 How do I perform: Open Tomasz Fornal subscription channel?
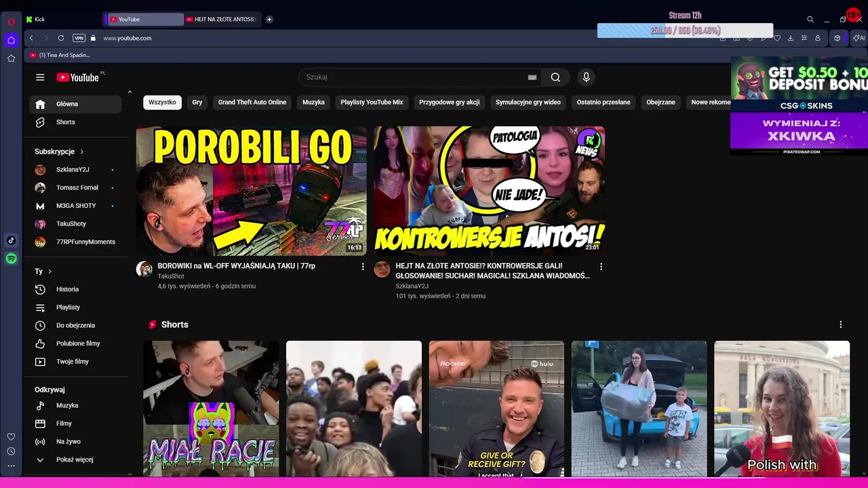(75, 188)
